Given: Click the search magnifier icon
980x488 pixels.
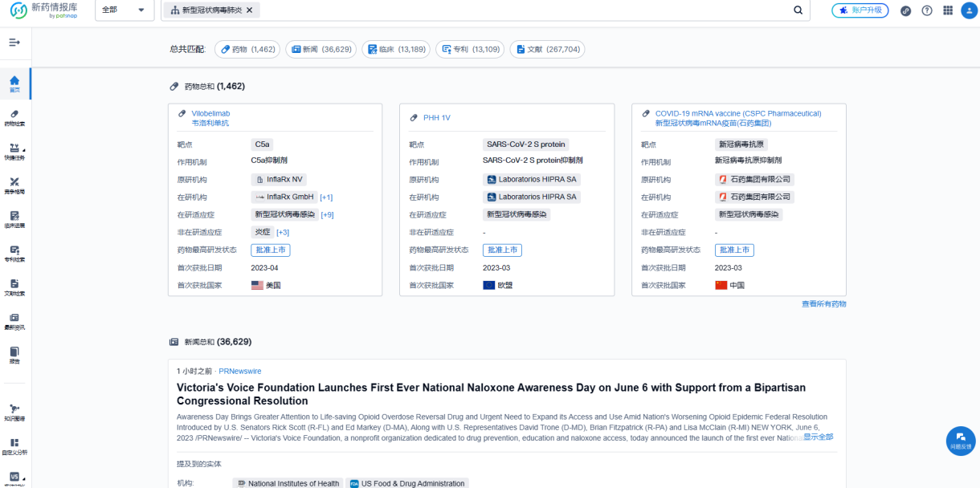Looking at the screenshot, I should tap(798, 10).
